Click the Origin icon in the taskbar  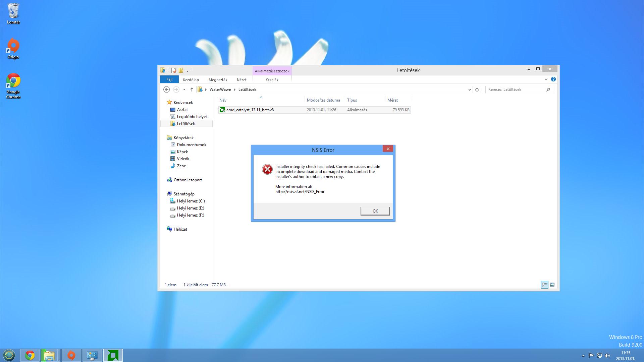coord(71,355)
